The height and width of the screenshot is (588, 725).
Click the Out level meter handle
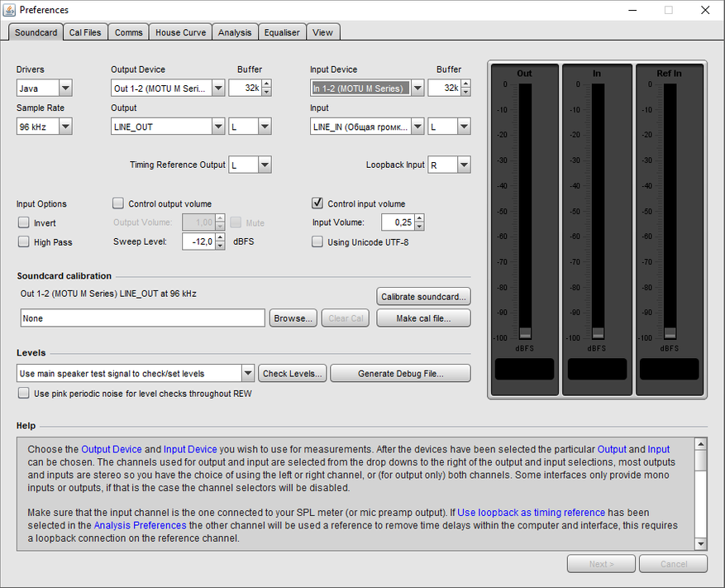pyautogui.click(x=525, y=333)
